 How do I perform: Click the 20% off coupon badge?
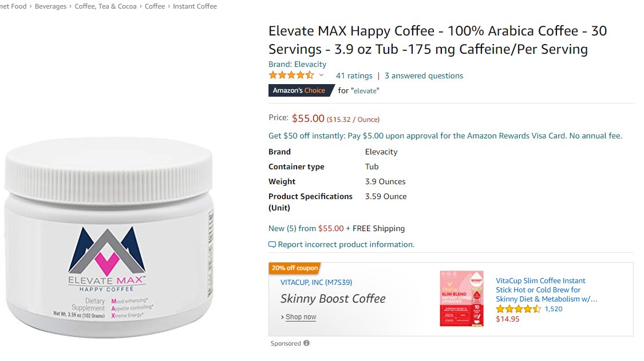click(x=294, y=268)
